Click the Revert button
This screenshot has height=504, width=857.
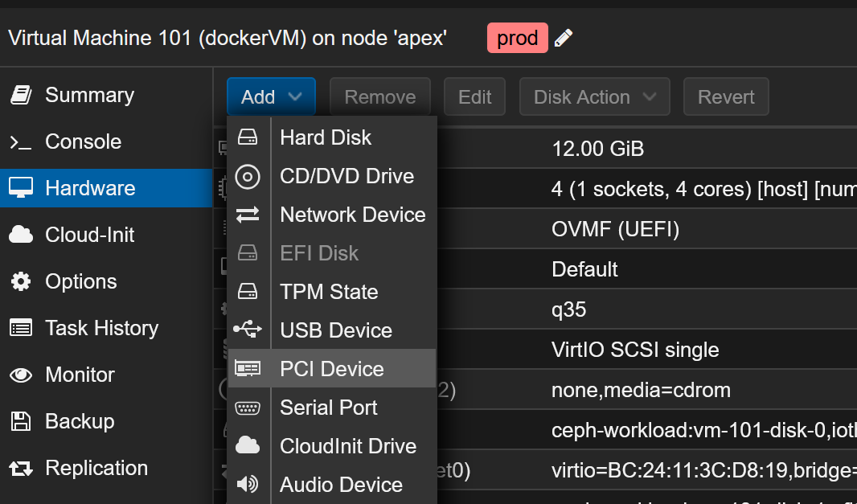point(726,97)
